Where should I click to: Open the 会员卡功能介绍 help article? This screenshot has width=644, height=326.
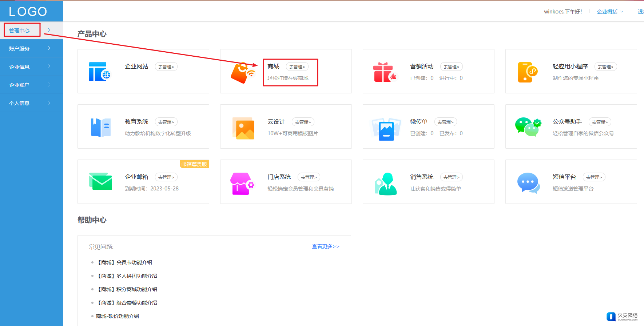coord(124,262)
